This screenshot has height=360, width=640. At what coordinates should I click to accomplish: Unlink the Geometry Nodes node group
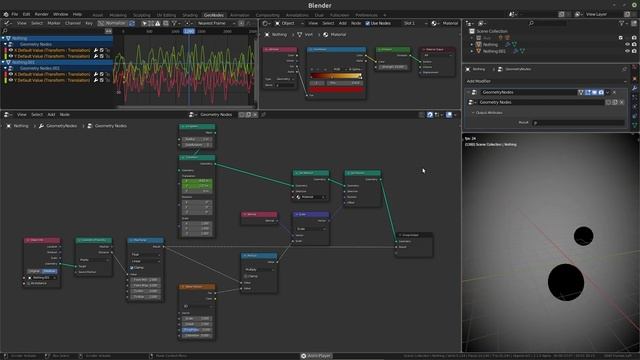[622, 102]
